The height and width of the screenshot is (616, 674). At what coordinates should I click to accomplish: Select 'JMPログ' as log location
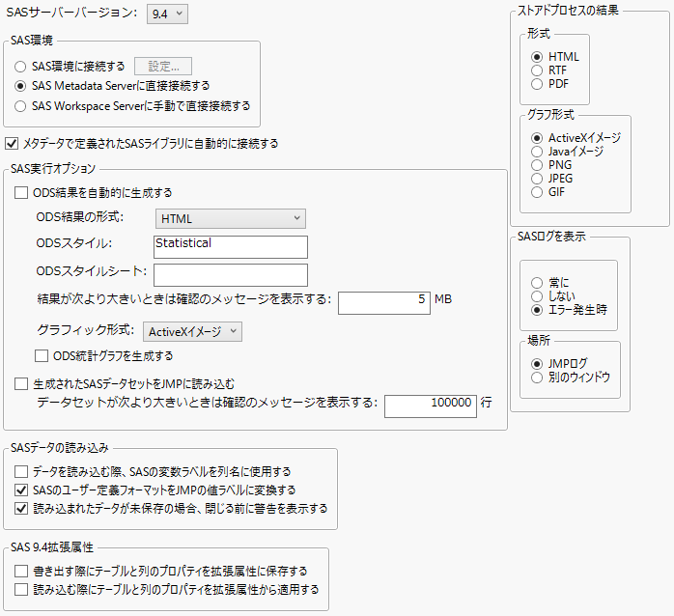point(537,364)
